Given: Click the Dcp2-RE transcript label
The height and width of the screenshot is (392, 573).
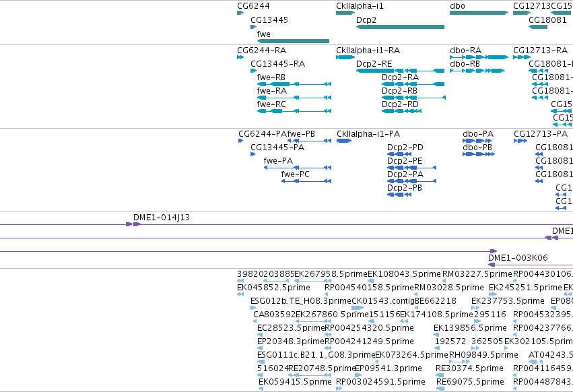Looking at the screenshot, I should [374, 64].
